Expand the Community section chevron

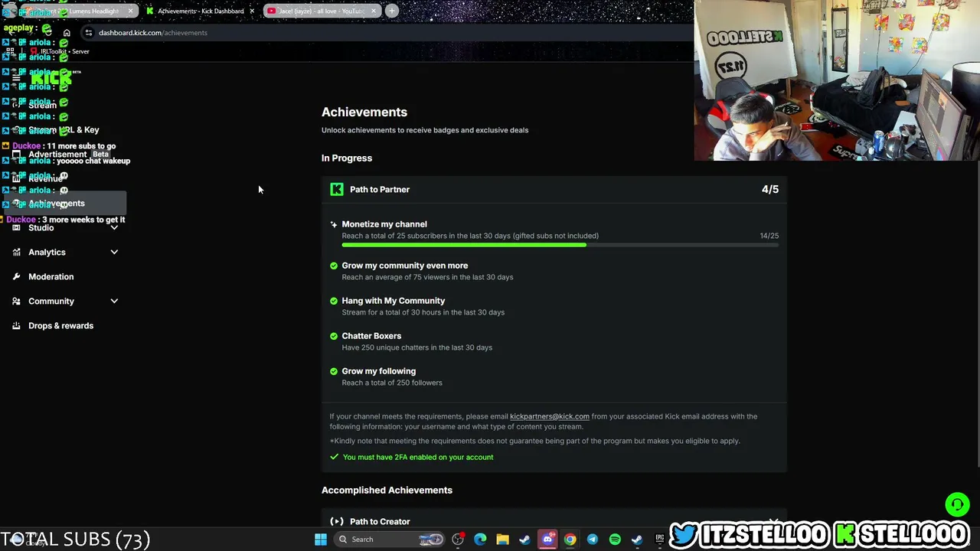114,302
